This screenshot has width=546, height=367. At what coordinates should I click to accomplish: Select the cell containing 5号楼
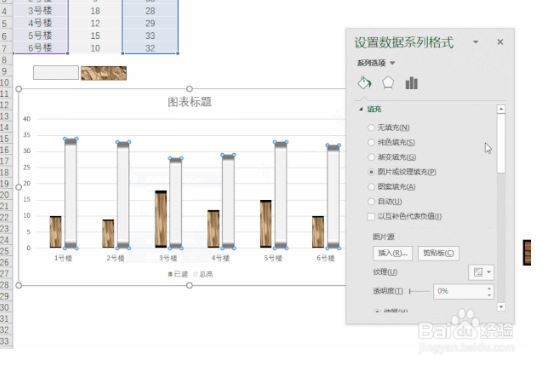coord(40,36)
